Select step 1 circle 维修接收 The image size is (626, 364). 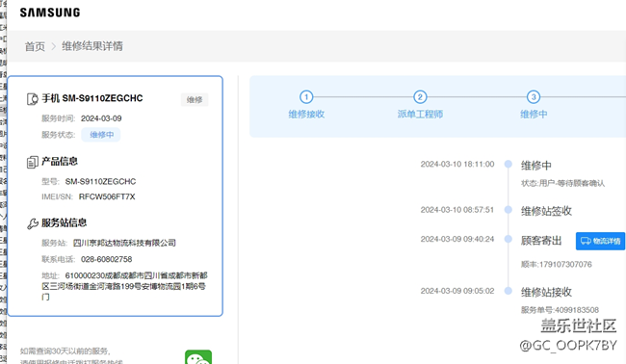pyautogui.click(x=306, y=96)
